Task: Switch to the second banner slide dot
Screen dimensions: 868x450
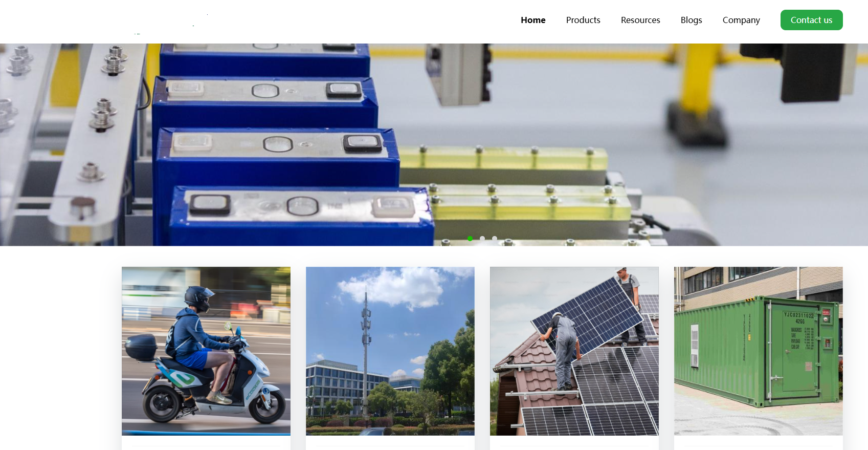Action: pyautogui.click(x=482, y=239)
